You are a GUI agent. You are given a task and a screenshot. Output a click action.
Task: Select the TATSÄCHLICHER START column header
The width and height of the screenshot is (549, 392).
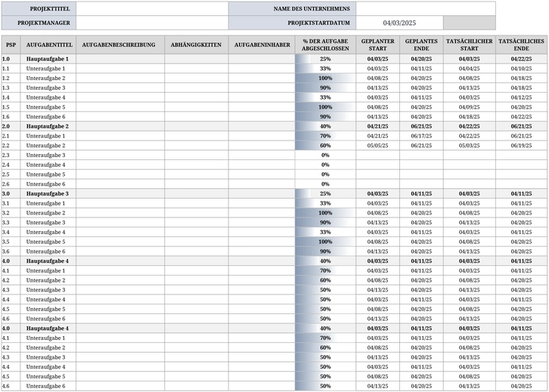[x=469, y=45]
